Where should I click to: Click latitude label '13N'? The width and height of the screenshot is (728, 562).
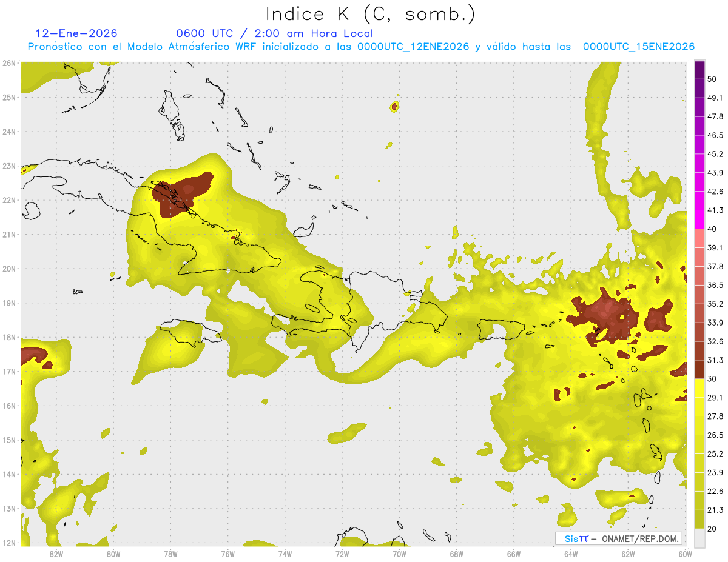[9, 509]
